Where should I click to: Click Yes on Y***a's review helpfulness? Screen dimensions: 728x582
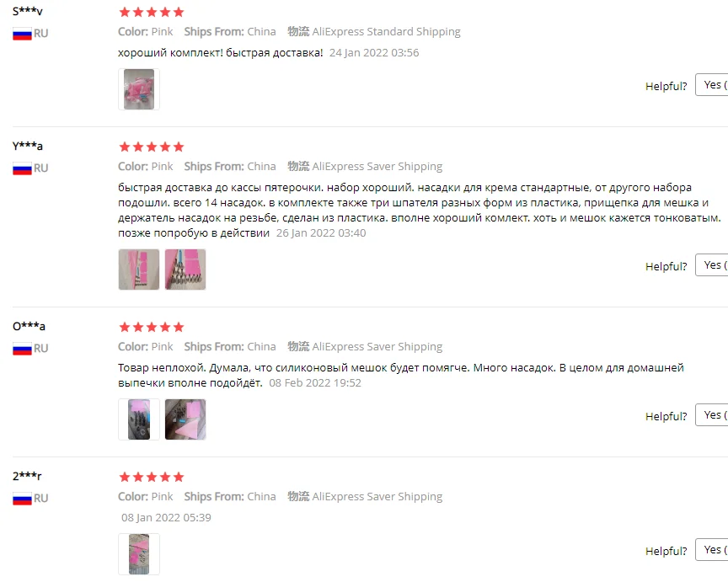click(712, 265)
